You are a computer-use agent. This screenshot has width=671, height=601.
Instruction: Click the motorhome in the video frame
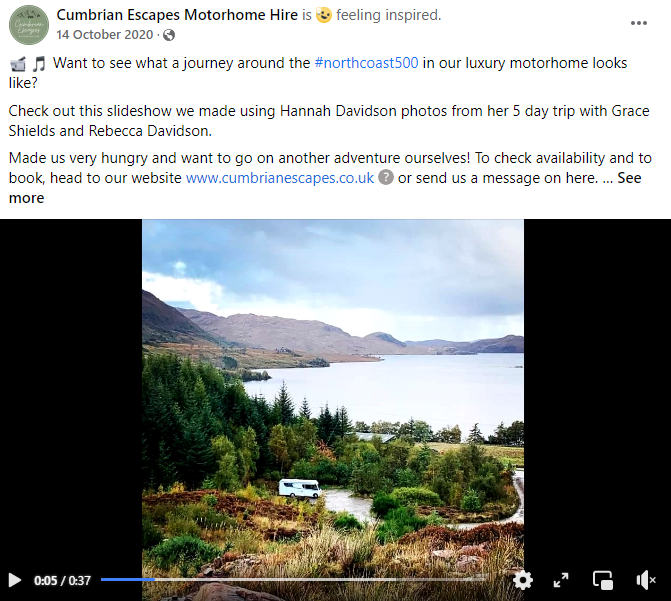[x=300, y=488]
